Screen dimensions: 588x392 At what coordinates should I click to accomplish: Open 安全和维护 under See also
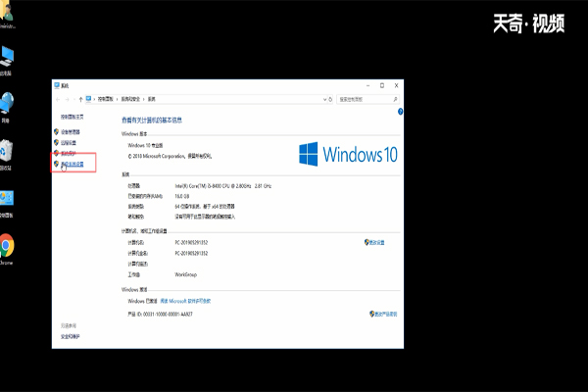pyautogui.click(x=71, y=337)
